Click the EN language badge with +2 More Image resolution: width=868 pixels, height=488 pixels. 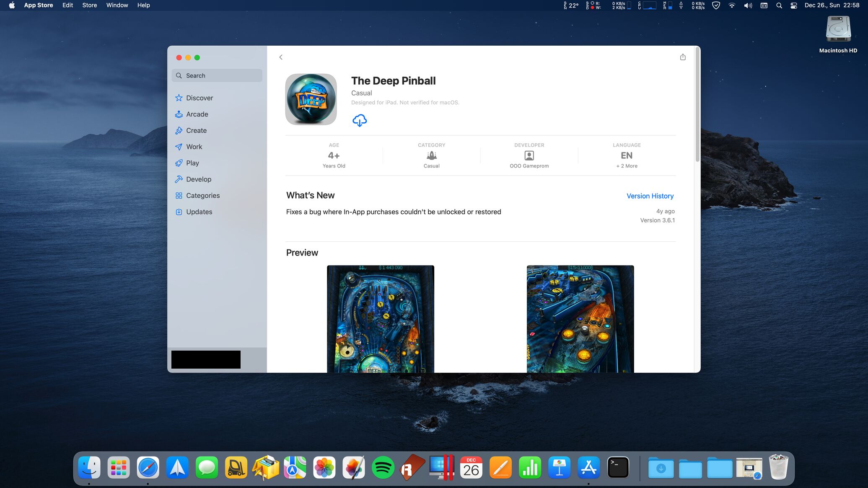(x=627, y=156)
